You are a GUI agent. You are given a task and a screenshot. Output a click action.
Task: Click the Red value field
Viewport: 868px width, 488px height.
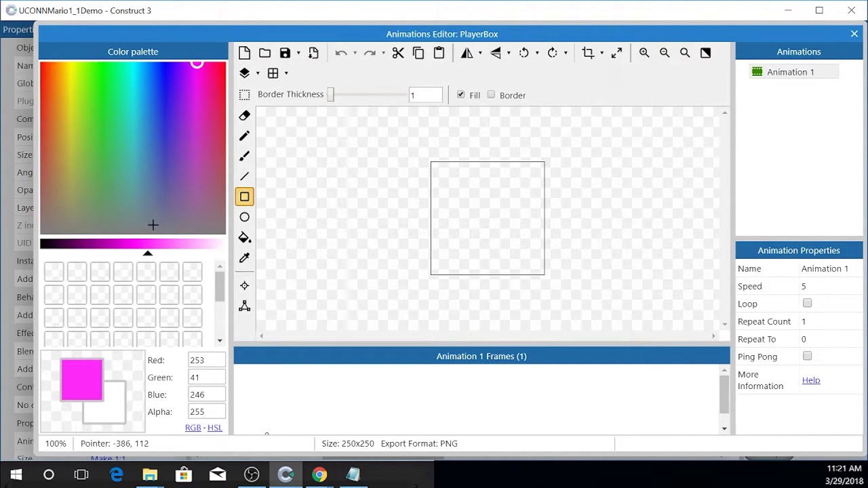coord(206,360)
